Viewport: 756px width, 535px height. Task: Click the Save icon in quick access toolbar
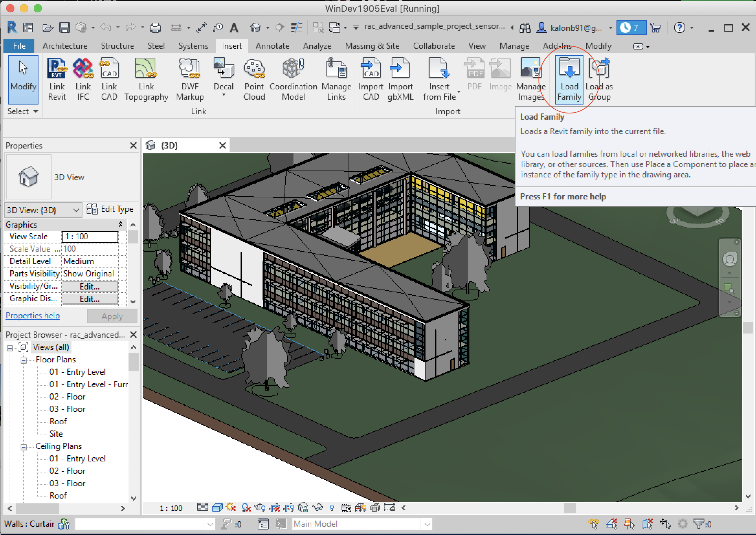pos(64,28)
